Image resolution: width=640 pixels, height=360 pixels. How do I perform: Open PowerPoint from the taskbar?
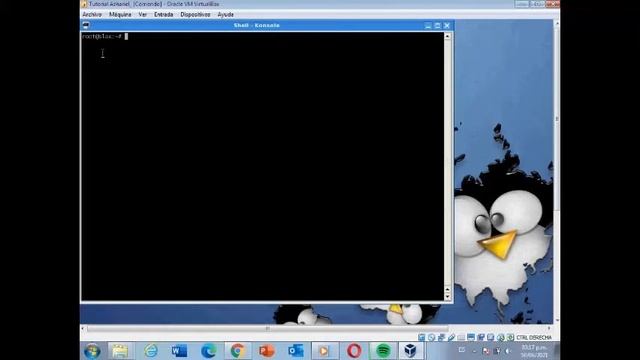(267, 351)
